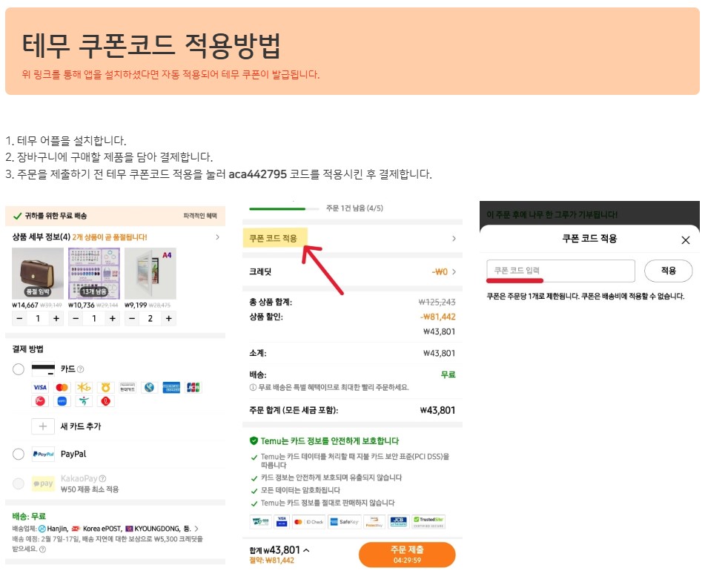
Task: Click the -₩81,442 discount value
Action: click(438, 317)
